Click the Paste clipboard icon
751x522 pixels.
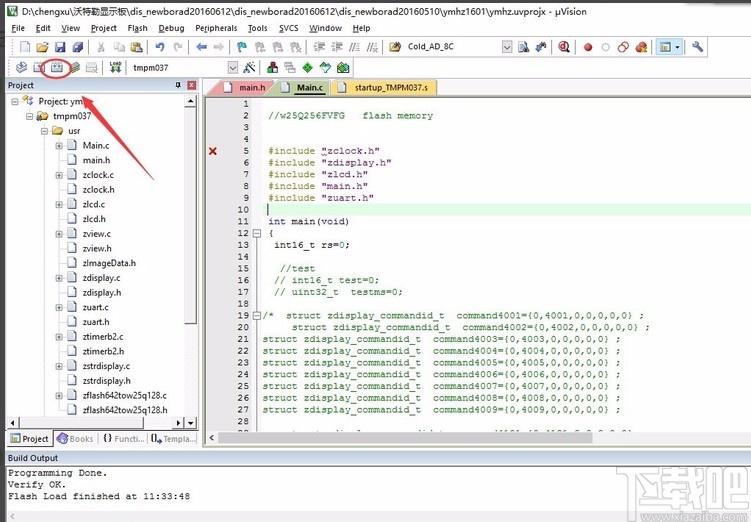pos(137,47)
